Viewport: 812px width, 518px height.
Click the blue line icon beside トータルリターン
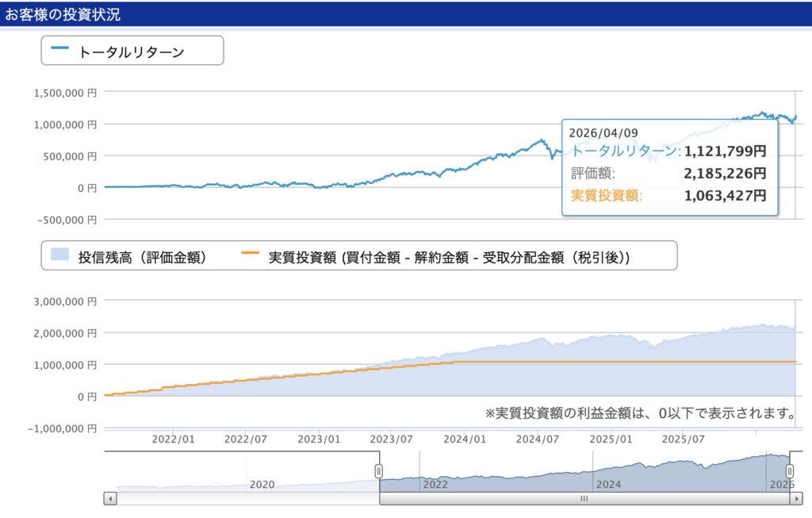coord(60,51)
